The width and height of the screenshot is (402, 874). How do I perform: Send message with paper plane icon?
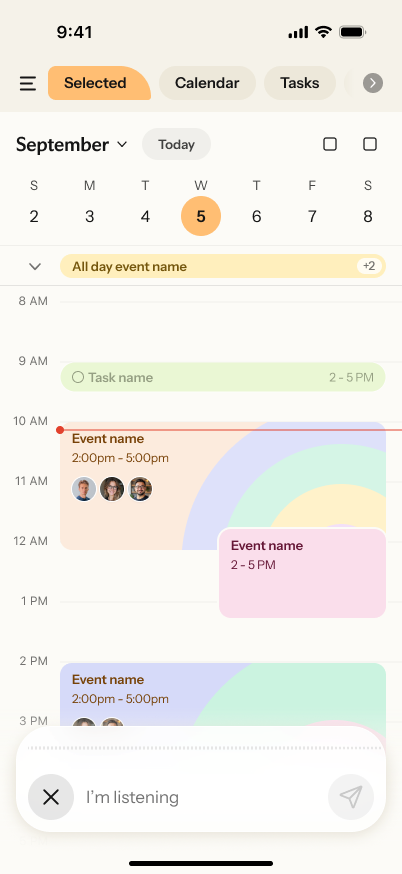tap(351, 797)
